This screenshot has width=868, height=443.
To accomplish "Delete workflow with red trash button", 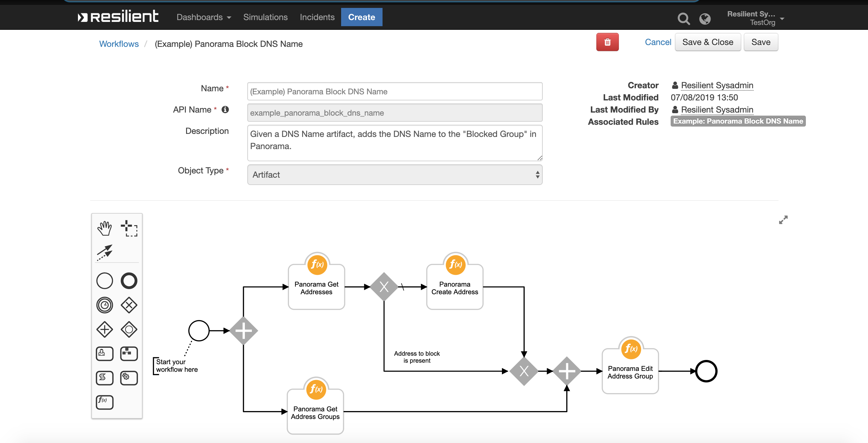I will point(607,42).
